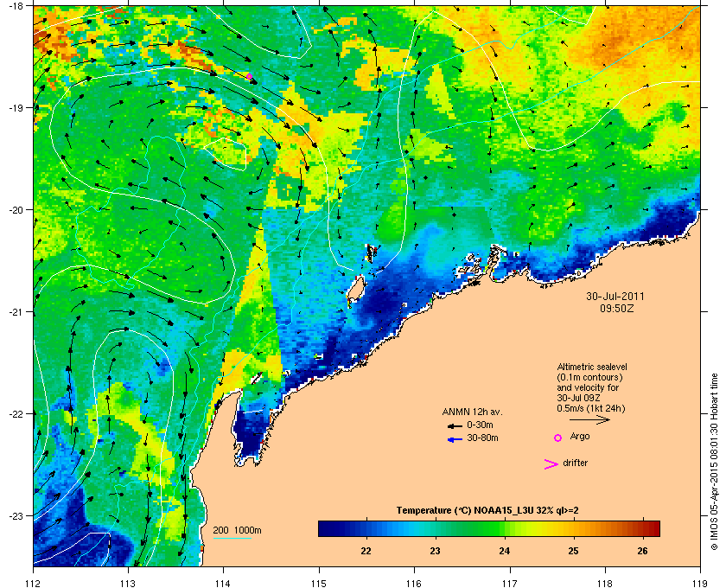Click the longitude axis label '118'
726x588 pixels.
[605, 583]
